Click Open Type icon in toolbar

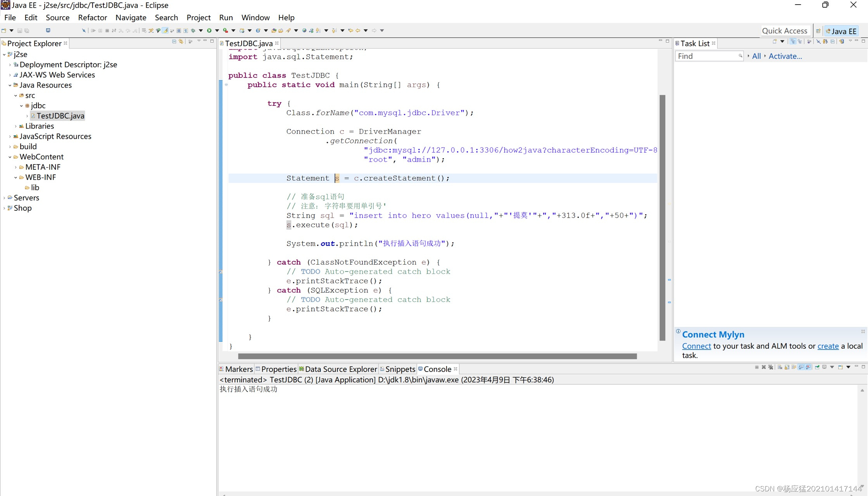[x=273, y=31]
